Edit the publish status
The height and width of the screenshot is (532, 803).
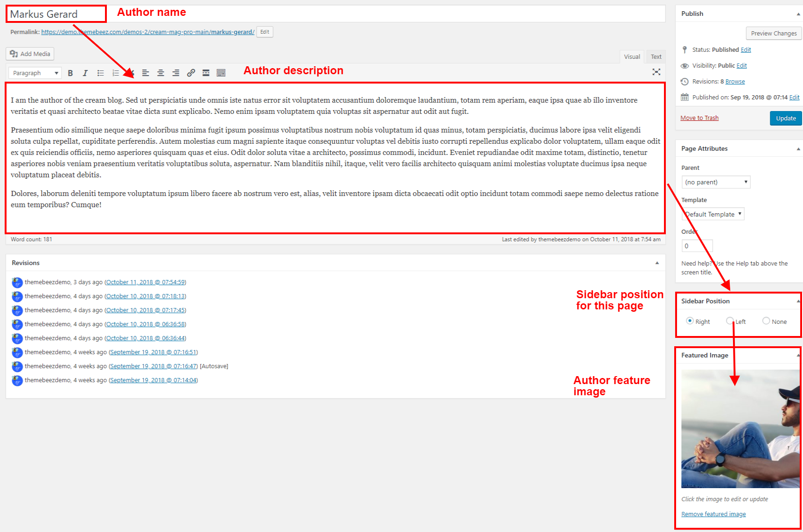coord(746,49)
